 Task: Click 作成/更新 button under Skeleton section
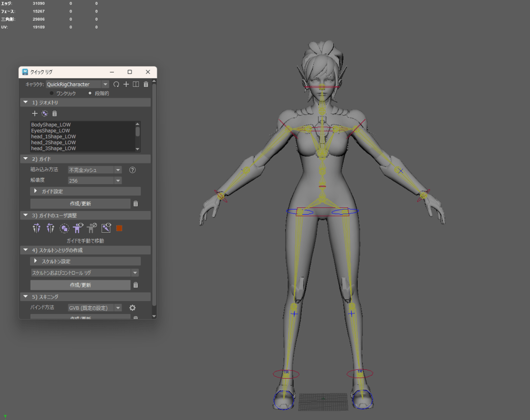[80, 285]
